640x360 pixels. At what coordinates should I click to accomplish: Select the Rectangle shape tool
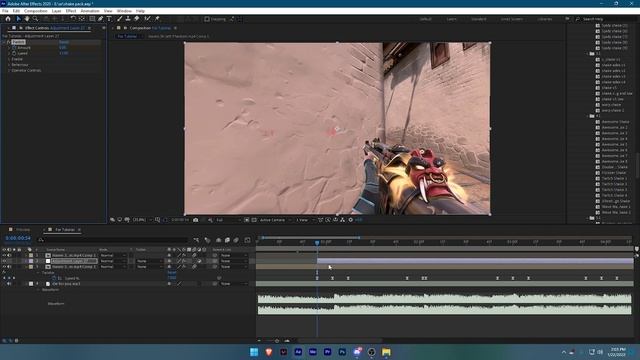92,19
